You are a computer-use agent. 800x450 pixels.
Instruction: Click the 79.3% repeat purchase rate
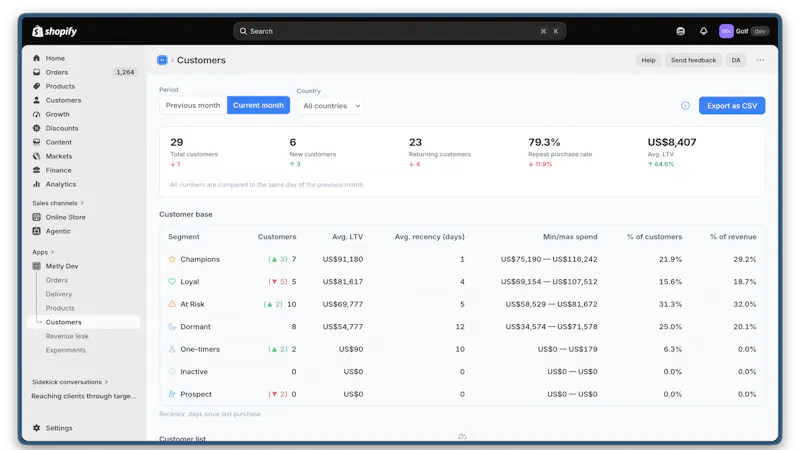coord(544,142)
